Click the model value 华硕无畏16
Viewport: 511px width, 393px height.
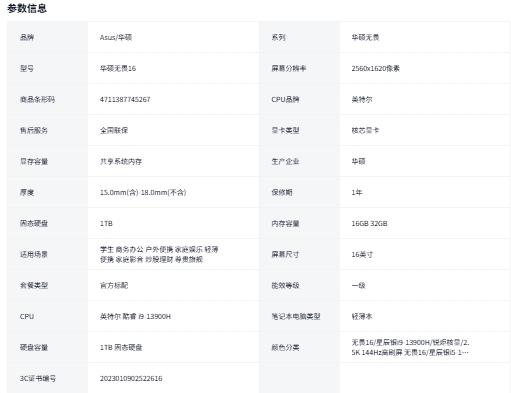coord(118,68)
